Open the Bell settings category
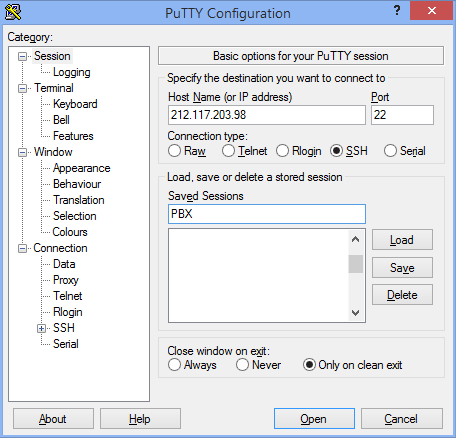Image resolution: width=456 pixels, height=438 pixels. [61, 120]
